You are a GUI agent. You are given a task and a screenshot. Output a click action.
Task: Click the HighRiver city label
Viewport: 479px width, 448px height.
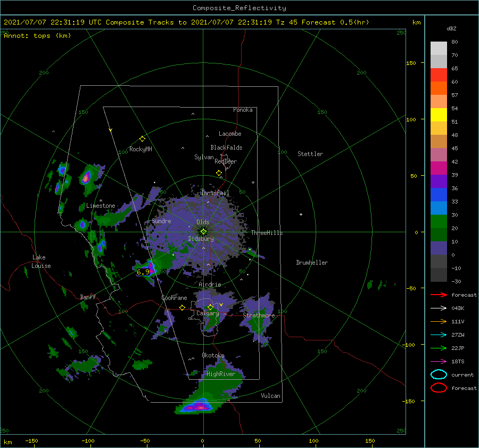pyautogui.click(x=220, y=374)
